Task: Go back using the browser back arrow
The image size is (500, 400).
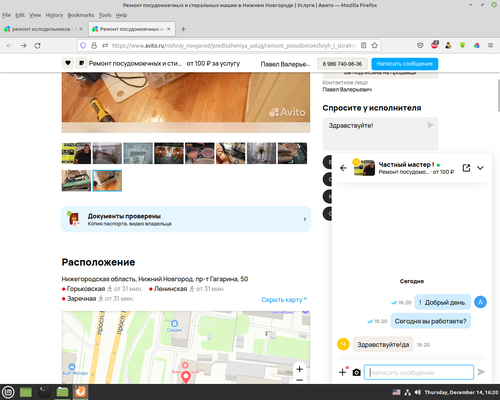Action: 9,45
